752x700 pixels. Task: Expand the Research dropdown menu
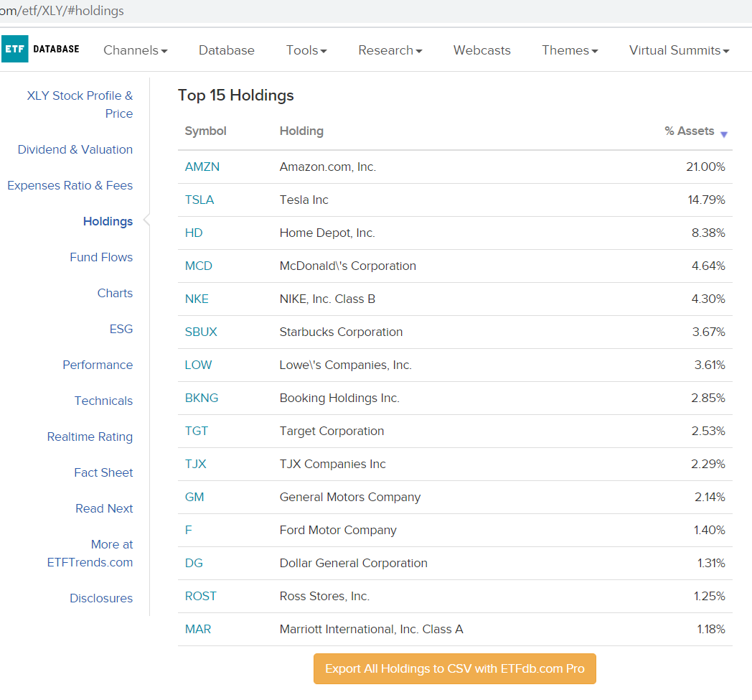click(x=390, y=50)
